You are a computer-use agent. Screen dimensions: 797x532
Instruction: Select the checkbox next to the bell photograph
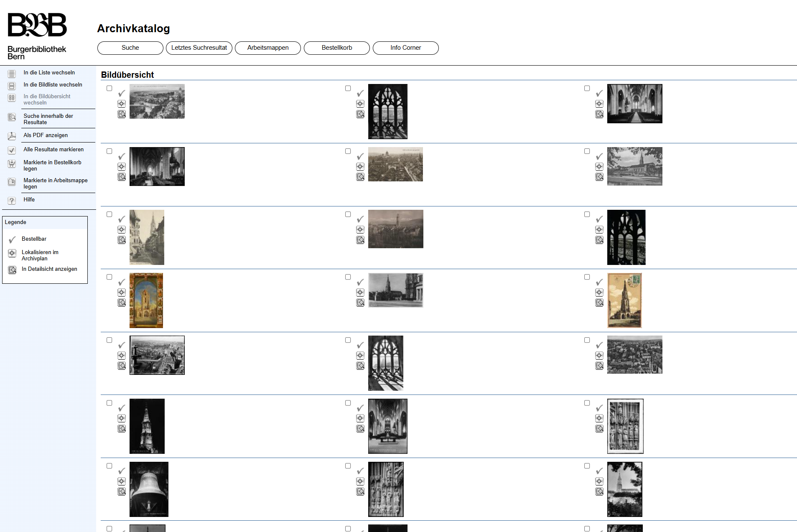109,466
